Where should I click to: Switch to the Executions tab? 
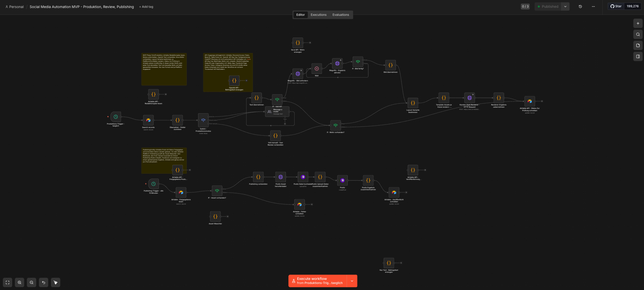pos(318,15)
